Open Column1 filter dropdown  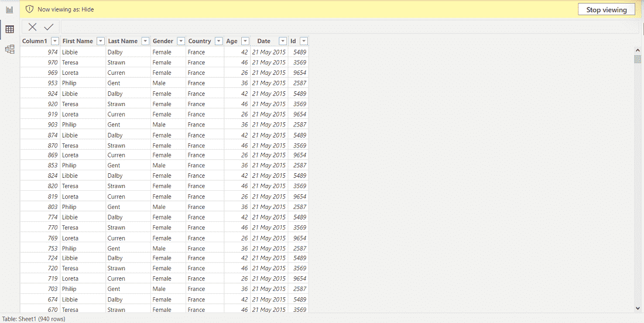(54, 41)
